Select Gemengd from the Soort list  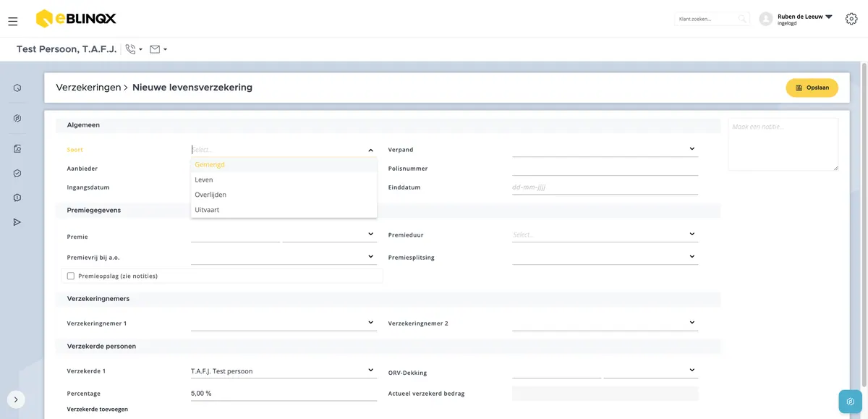click(x=284, y=164)
